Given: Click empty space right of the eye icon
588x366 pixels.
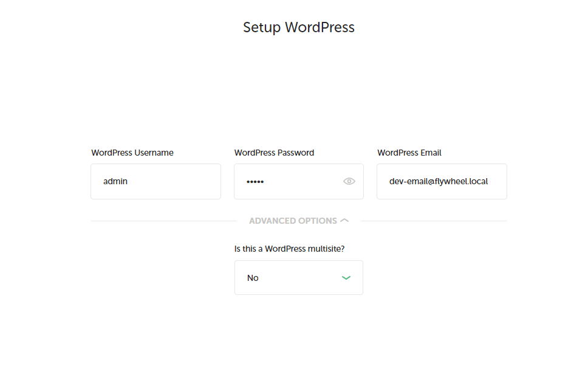Looking at the screenshot, I should [x=359, y=181].
